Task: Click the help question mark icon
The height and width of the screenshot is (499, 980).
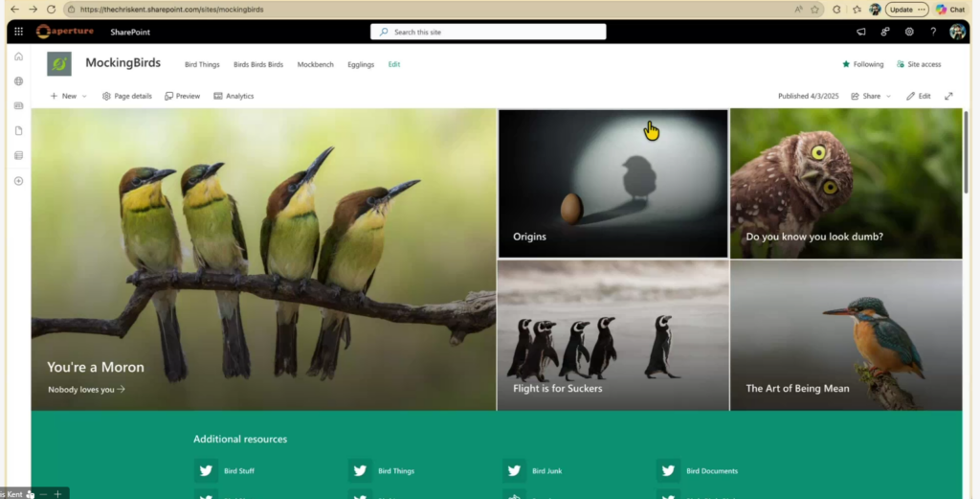Action: coord(933,32)
